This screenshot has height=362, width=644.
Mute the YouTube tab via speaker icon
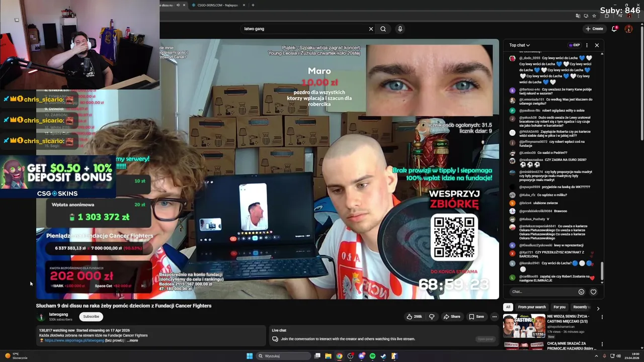[x=178, y=5]
